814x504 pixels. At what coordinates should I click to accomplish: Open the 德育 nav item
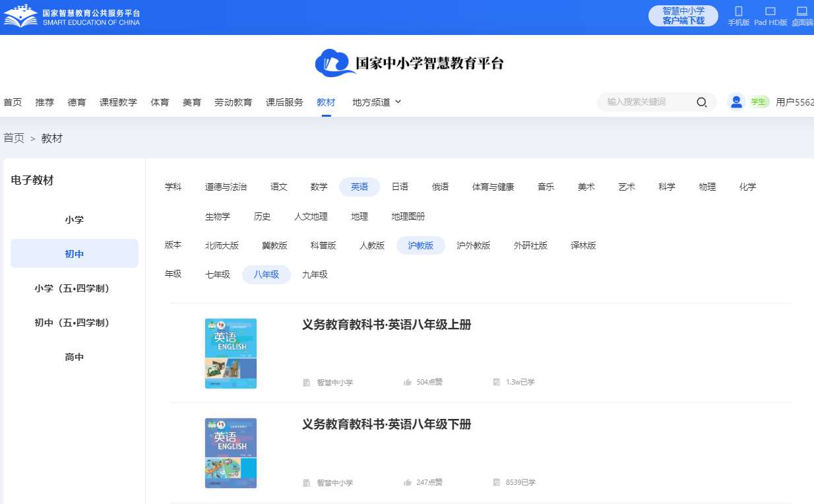click(77, 102)
